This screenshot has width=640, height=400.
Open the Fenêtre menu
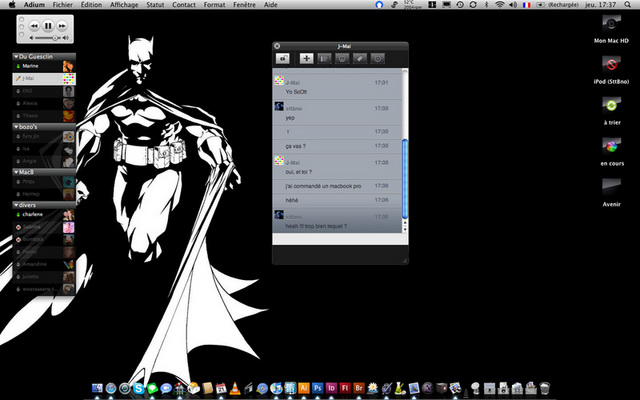coord(244,5)
